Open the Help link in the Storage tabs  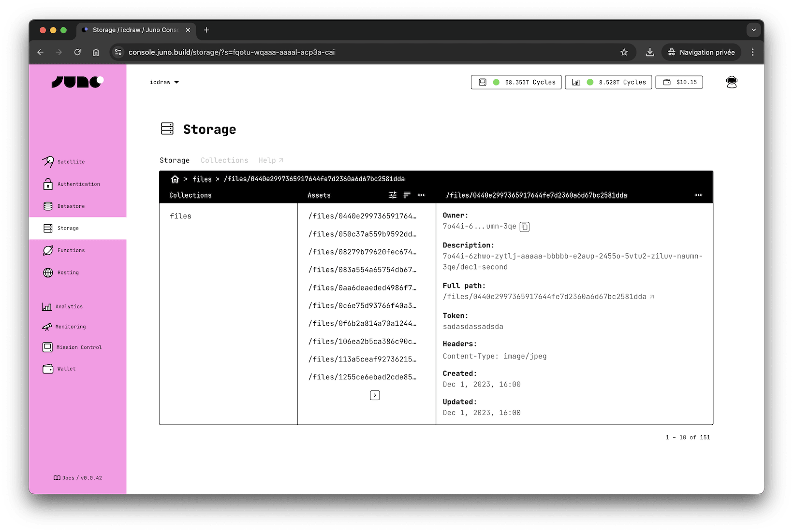(270, 160)
